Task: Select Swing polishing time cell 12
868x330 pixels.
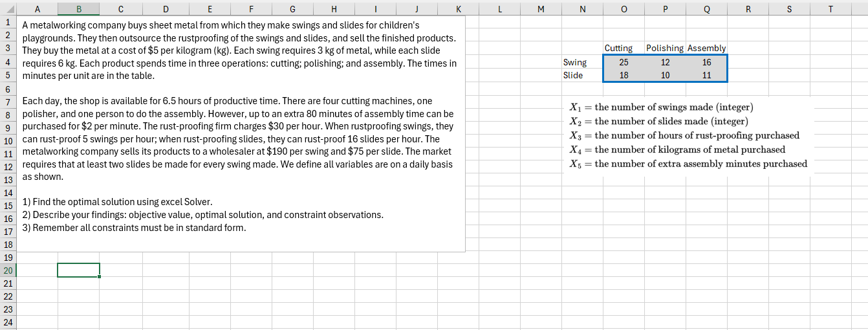Action: [665, 62]
